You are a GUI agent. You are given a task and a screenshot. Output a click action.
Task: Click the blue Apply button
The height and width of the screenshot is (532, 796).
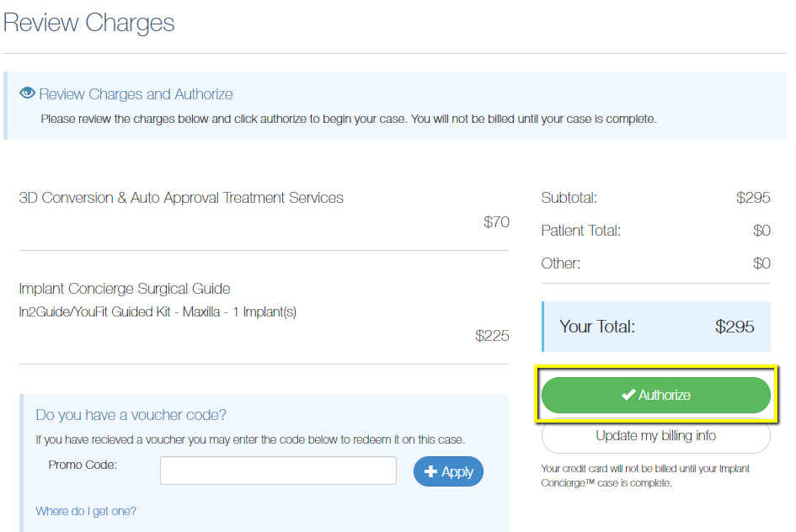pos(449,471)
